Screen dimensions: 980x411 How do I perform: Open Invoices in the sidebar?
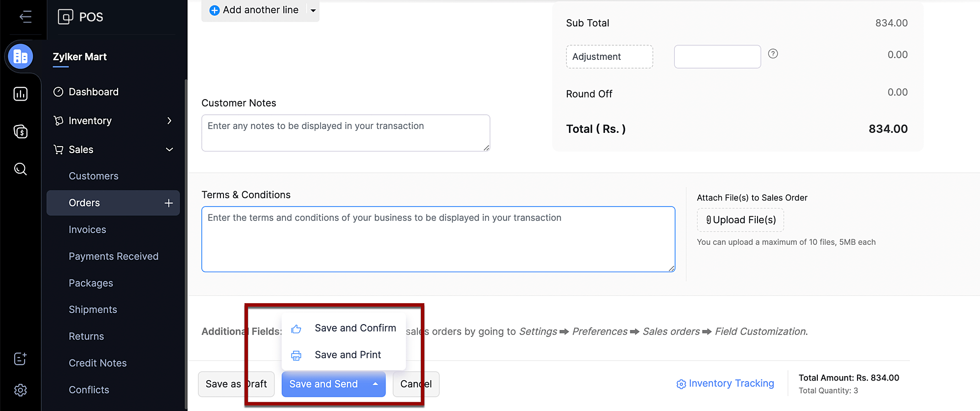pyautogui.click(x=87, y=230)
